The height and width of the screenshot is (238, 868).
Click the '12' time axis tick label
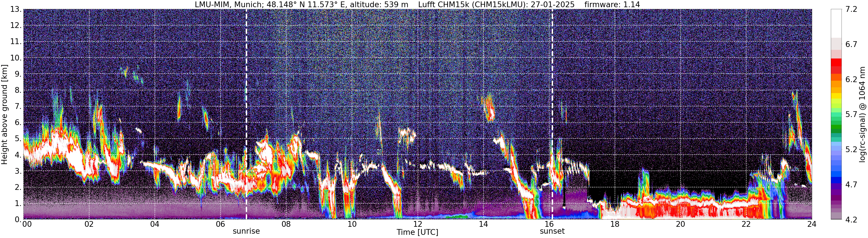(x=417, y=224)
